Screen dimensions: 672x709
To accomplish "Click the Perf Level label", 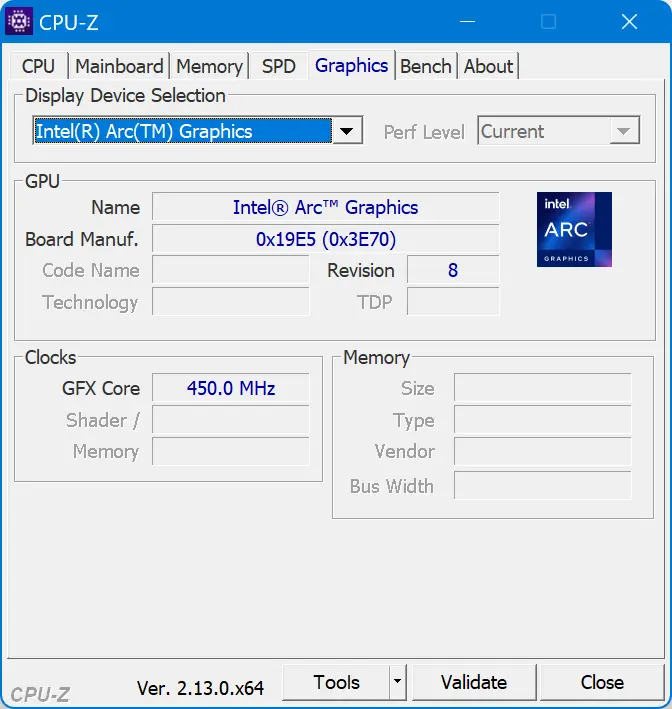I will [x=424, y=132].
